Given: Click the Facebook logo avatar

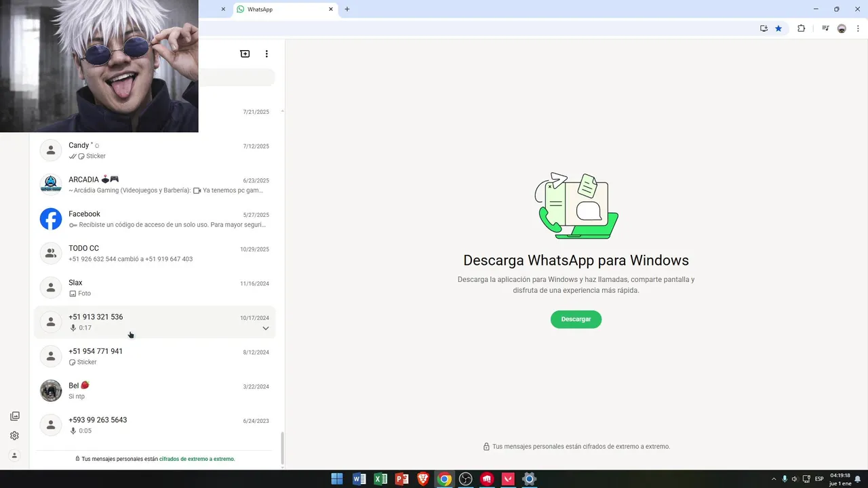Looking at the screenshot, I should [x=51, y=219].
